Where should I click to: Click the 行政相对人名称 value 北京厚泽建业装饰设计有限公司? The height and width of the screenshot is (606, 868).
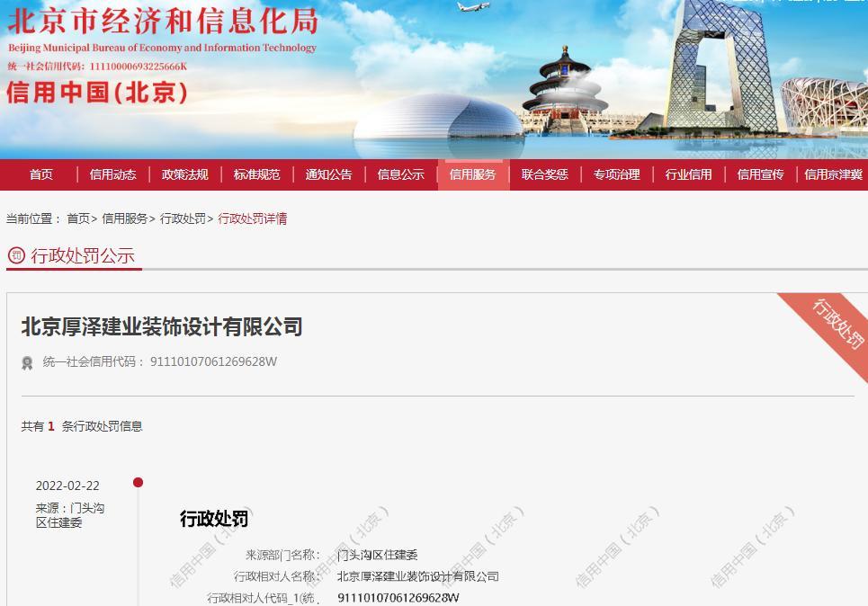coord(418,576)
